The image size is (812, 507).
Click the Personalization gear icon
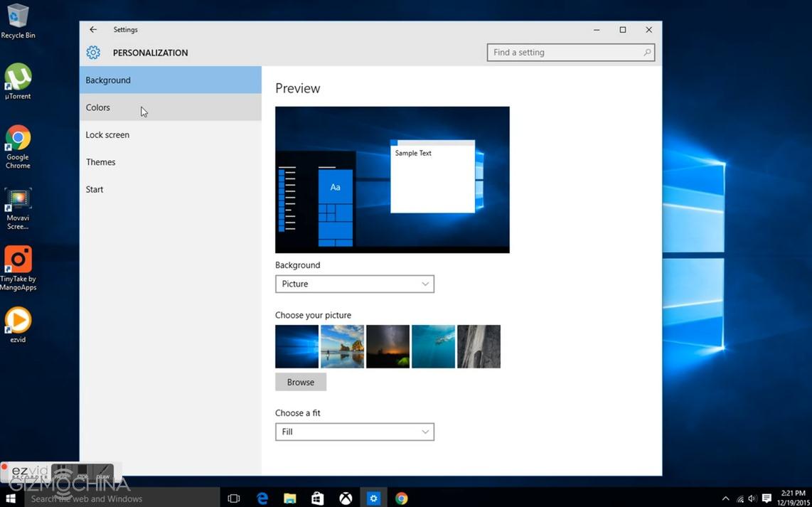93,53
